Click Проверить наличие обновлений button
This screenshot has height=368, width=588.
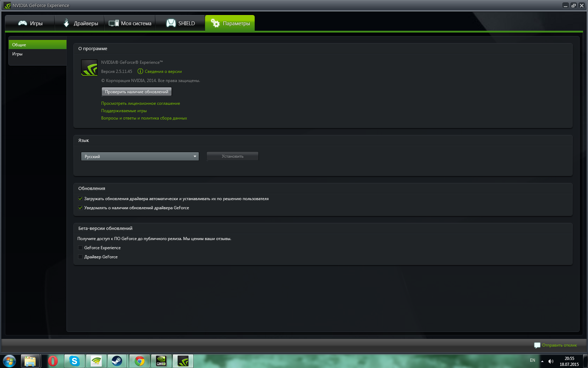(x=136, y=92)
